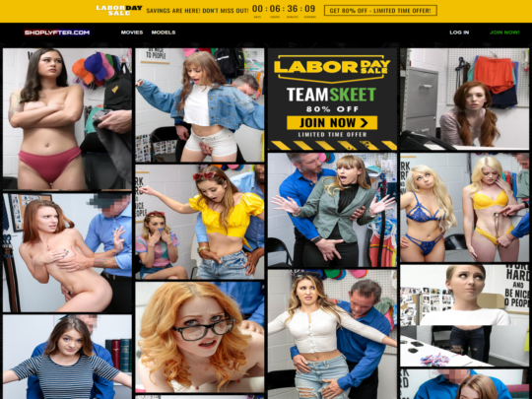Image resolution: width=532 pixels, height=399 pixels.
Task: Open thumbnail of redhead wearing black glasses
Action: pos(199,337)
